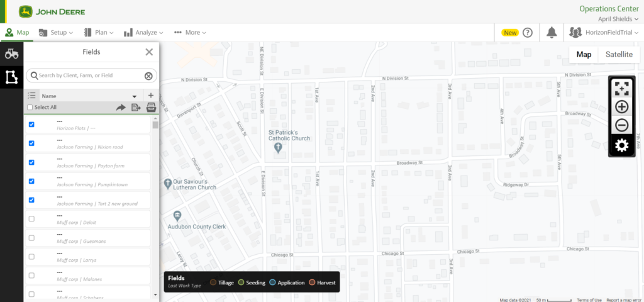Screen dimensions: 644x302
Task: Click the share arrow icon
Action: point(121,107)
